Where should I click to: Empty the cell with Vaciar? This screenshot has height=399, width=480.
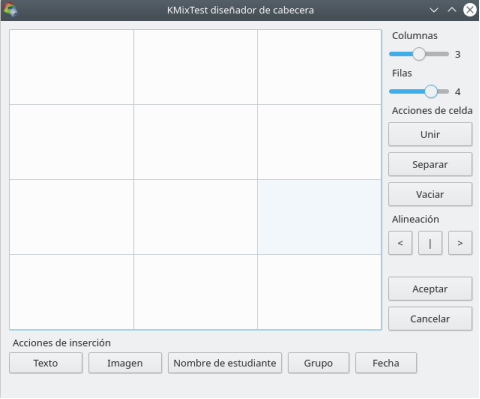[x=430, y=194]
